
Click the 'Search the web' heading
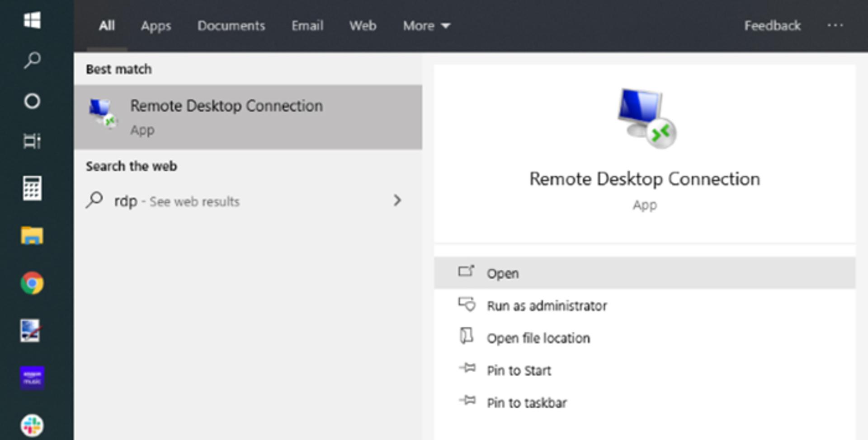(132, 166)
